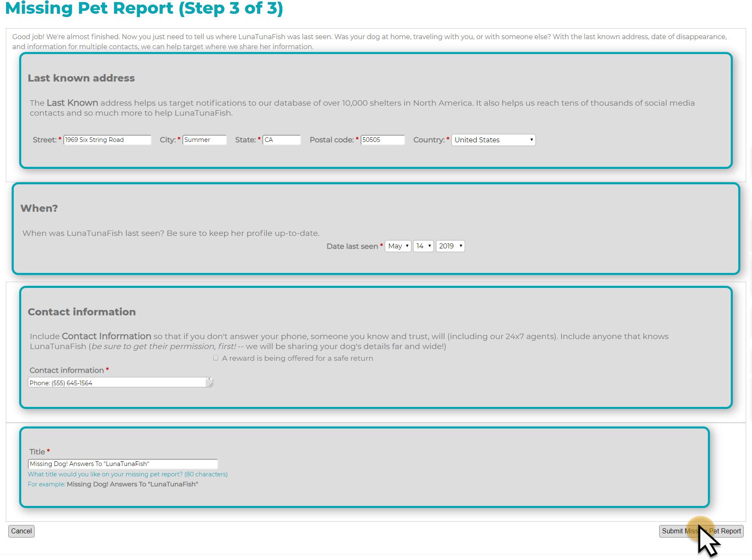The image size is (752, 560).
Task: Focus the State input box
Action: coord(281,140)
